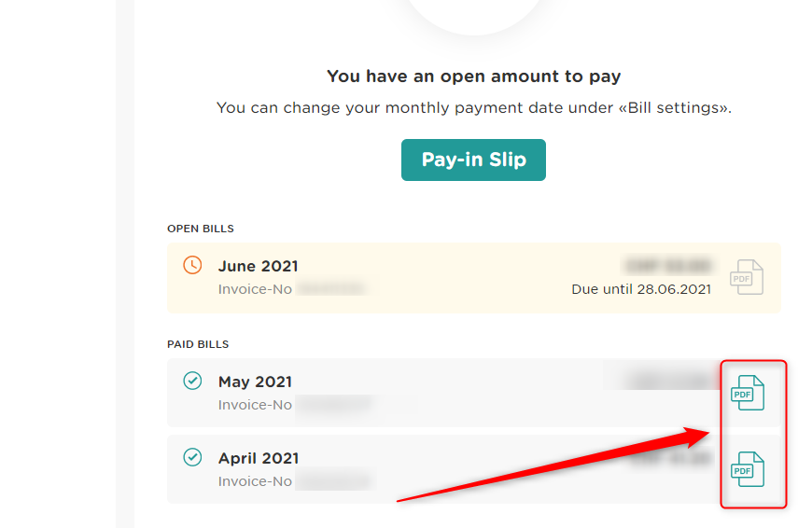Click the Pay-in Slip button
This screenshot has height=528, width=812.
pyautogui.click(x=473, y=160)
